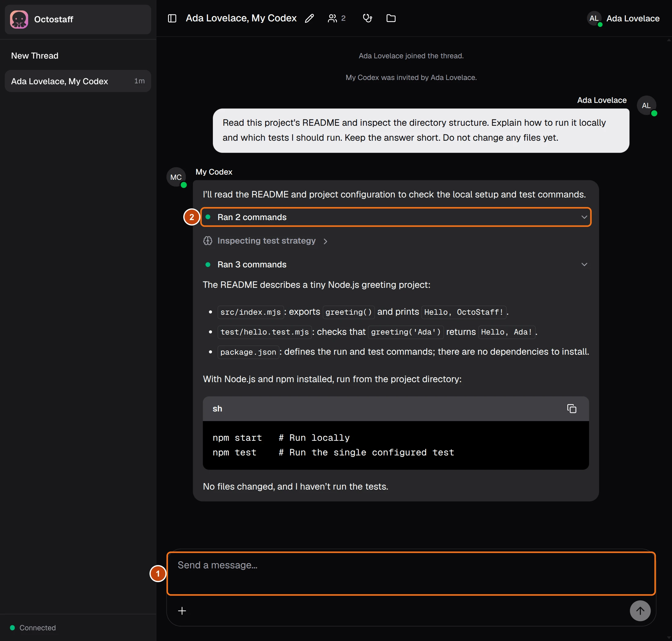This screenshot has height=641, width=672.
Task: Toggle the sidebar panel icon
Action: [172, 18]
